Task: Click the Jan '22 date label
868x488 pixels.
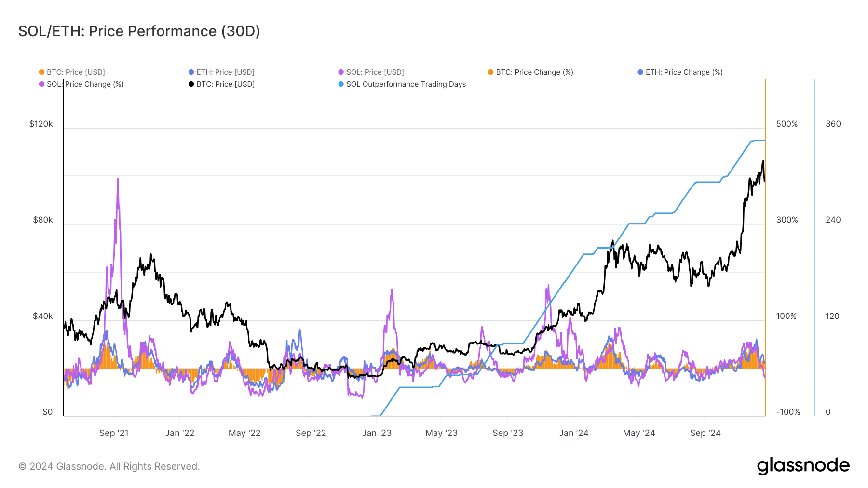Action: point(179,433)
